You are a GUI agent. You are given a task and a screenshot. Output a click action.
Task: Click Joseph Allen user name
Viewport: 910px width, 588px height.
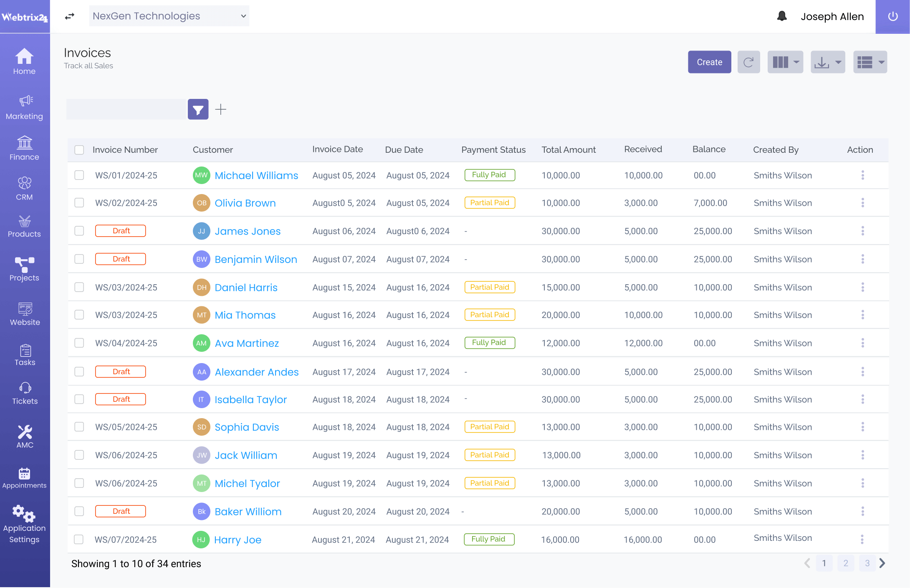coord(832,16)
